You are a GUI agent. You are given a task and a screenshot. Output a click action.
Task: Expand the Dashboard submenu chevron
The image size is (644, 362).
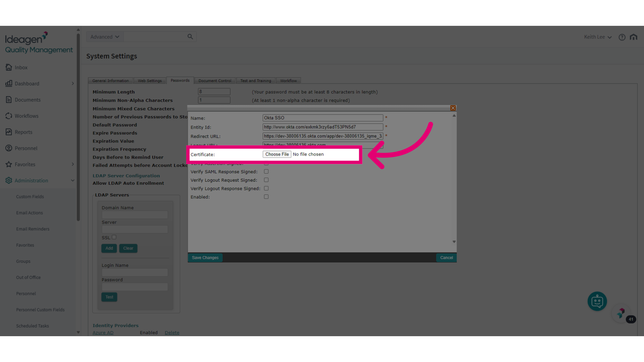point(72,83)
